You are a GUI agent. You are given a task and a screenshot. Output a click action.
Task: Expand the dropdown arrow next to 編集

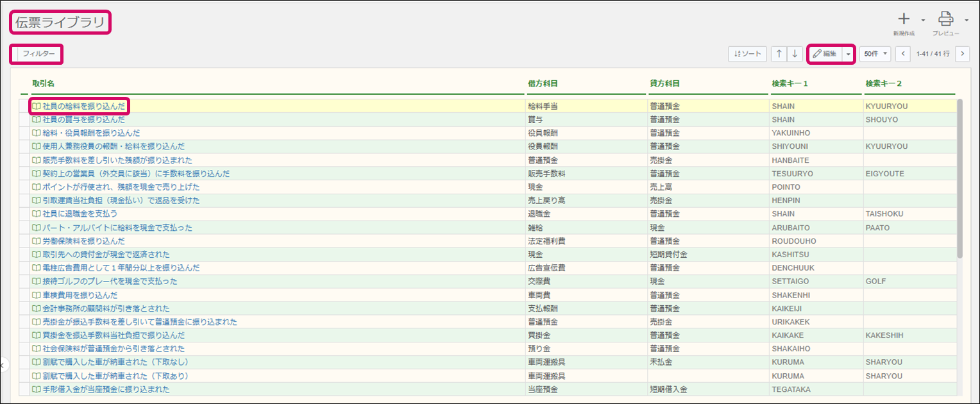pos(848,54)
